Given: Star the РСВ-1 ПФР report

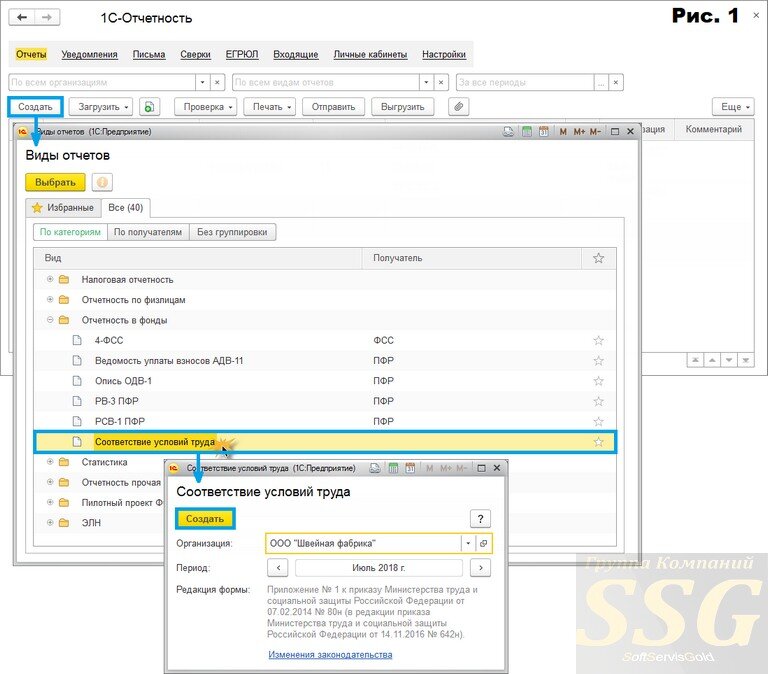Looking at the screenshot, I should tap(598, 422).
